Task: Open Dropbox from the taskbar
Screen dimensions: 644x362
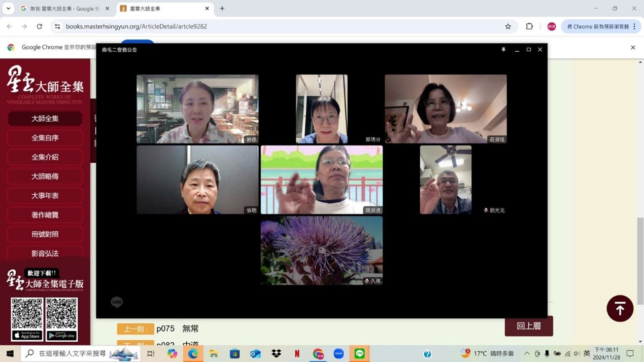Action: 276,353
